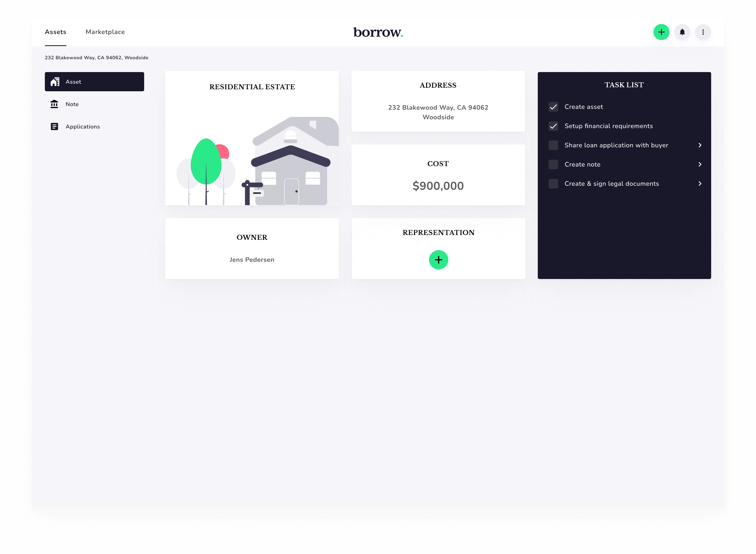Screen dimensions: 756x554
Task: Expand Share loan application with buyer chevron
Action: [700, 145]
